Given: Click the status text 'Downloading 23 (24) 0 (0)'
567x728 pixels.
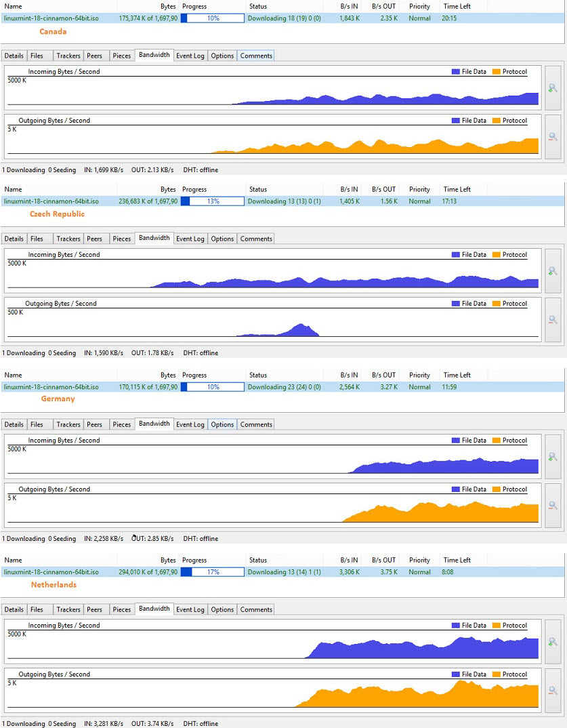Looking at the screenshot, I should coord(284,387).
